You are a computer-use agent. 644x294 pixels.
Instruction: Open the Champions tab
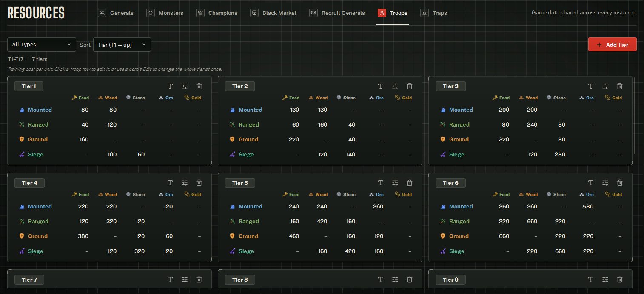[217, 13]
